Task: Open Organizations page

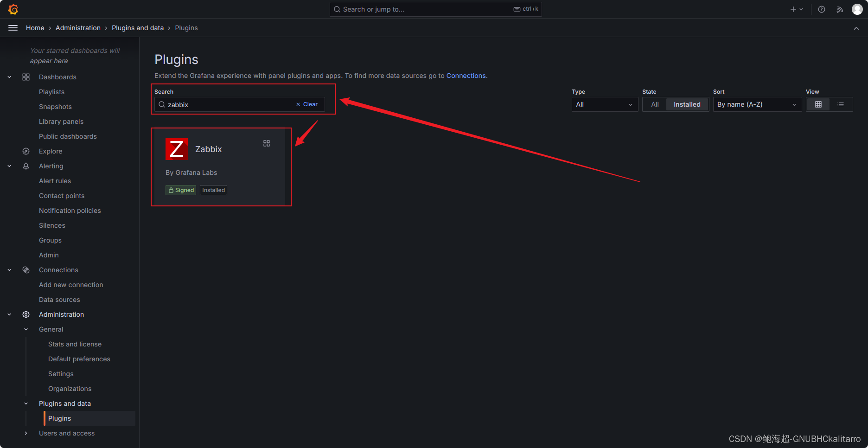Action: click(70, 389)
